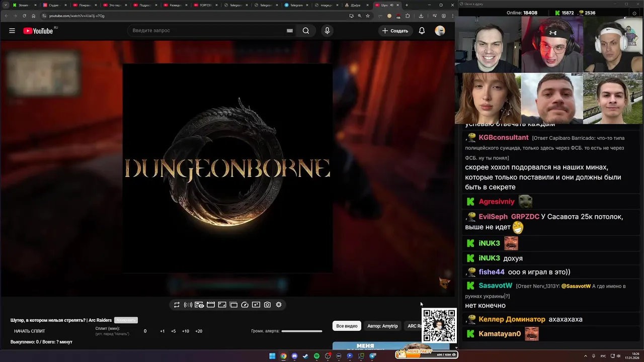Open Chrome from the taskbar

[x=283, y=356]
